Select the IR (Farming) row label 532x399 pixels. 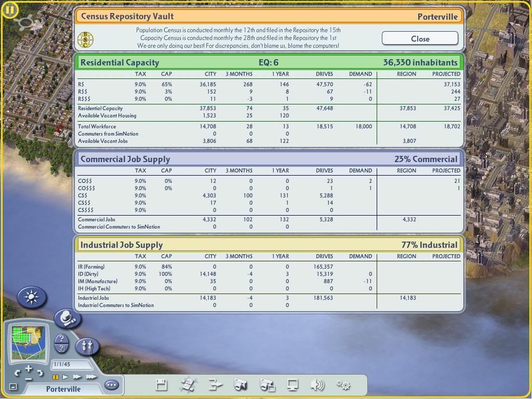(91, 267)
